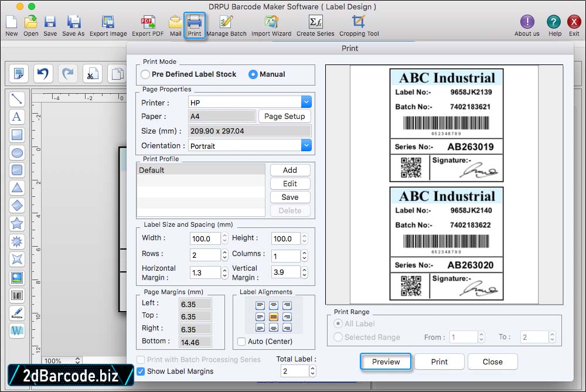Adjust the Columns stepper
The image size is (586, 392).
coord(305,256)
